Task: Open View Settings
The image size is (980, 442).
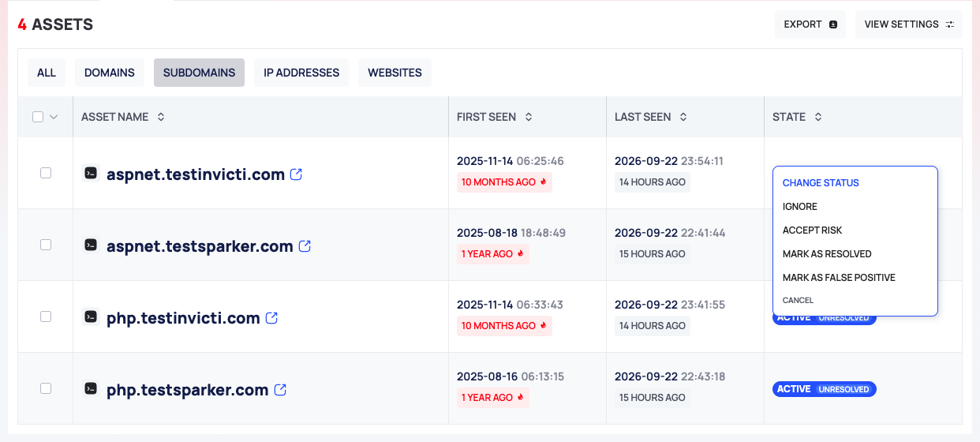Action: tap(909, 24)
